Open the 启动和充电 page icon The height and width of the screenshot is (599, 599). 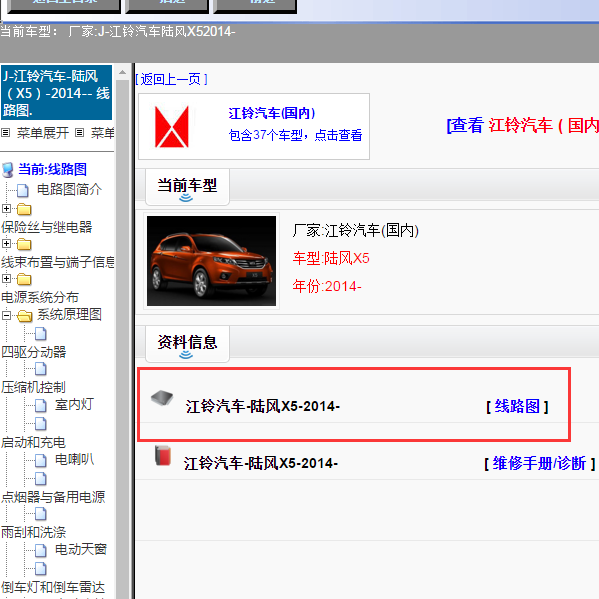point(40,424)
